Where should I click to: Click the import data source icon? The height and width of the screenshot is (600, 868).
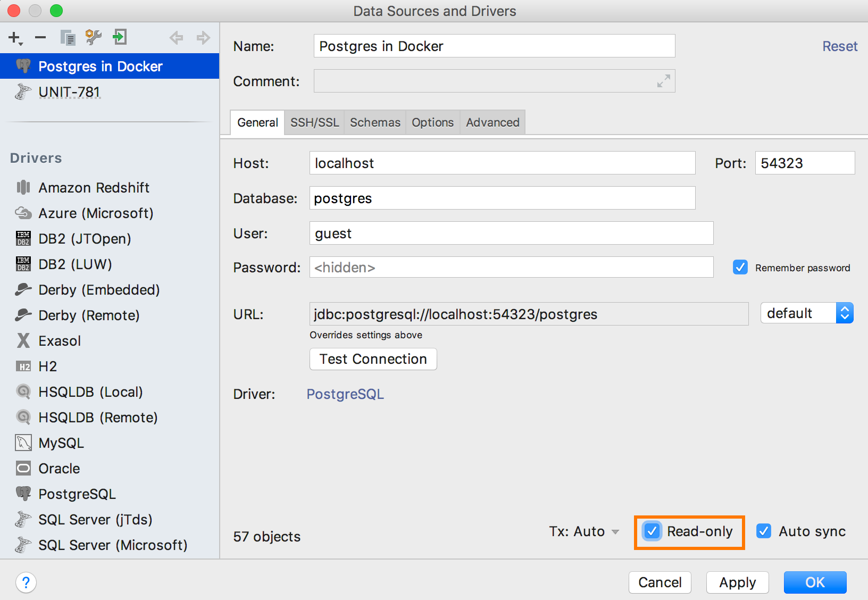[x=120, y=37]
